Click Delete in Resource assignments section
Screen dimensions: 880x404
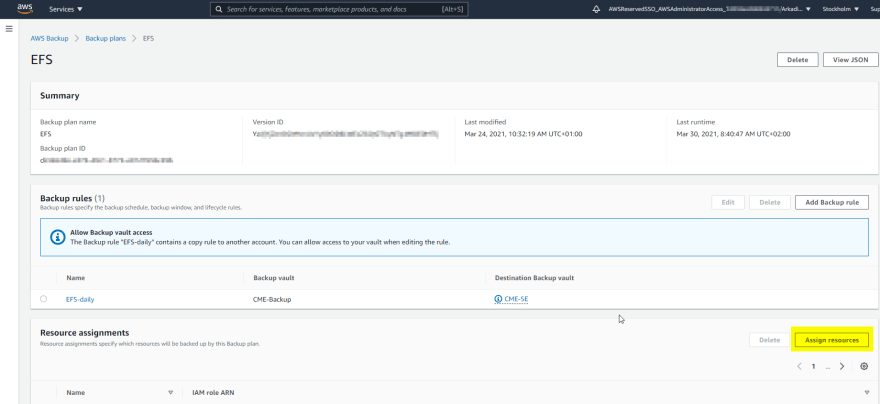click(x=769, y=340)
